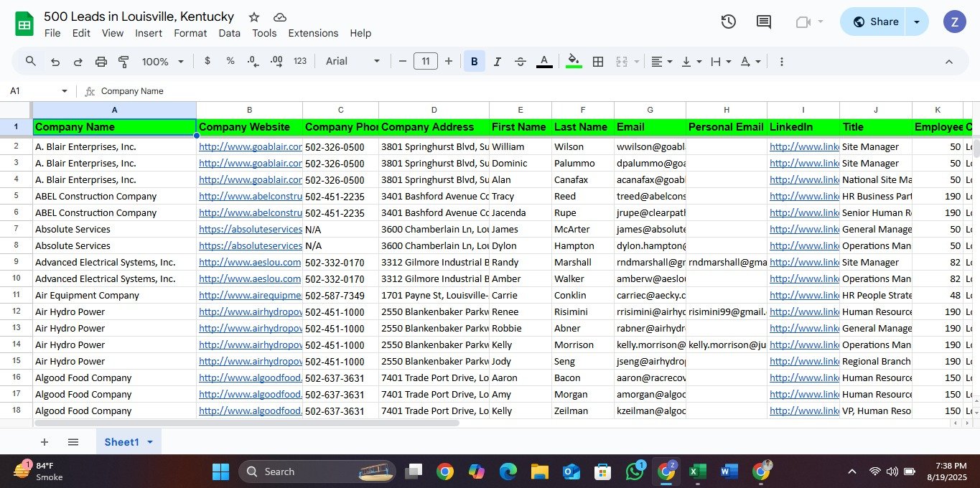Viewport: 980px width, 488px height.
Task: Expand the Name Box cell reference dropdown
Action: click(65, 91)
